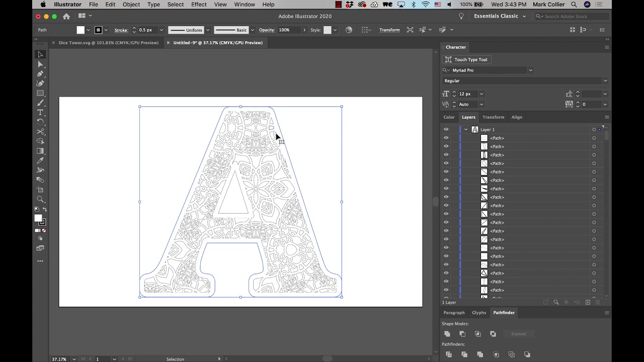Select the Eyedropper tool

point(40,160)
